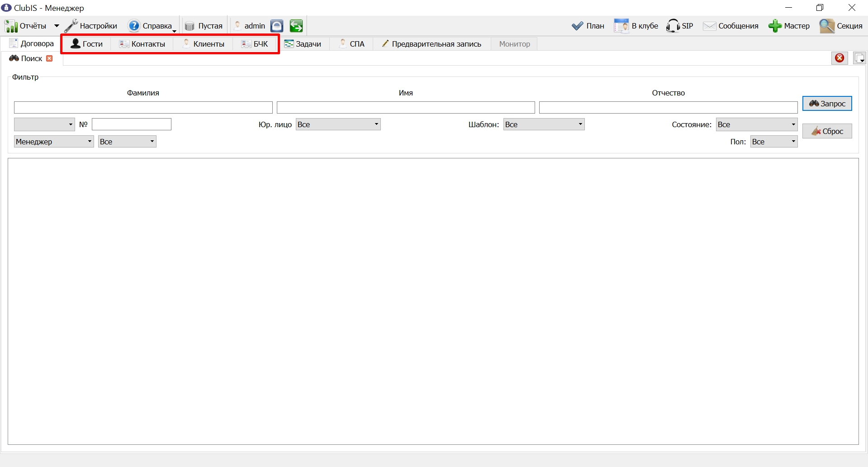Click the Фамилия input field
Viewport: 868px width, 467px height.
pyautogui.click(x=143, y=107)
